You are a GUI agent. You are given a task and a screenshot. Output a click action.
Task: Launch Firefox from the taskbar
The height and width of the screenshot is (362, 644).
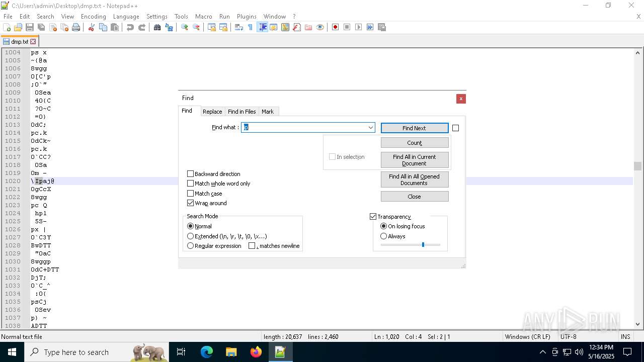[x=256, y=352]
